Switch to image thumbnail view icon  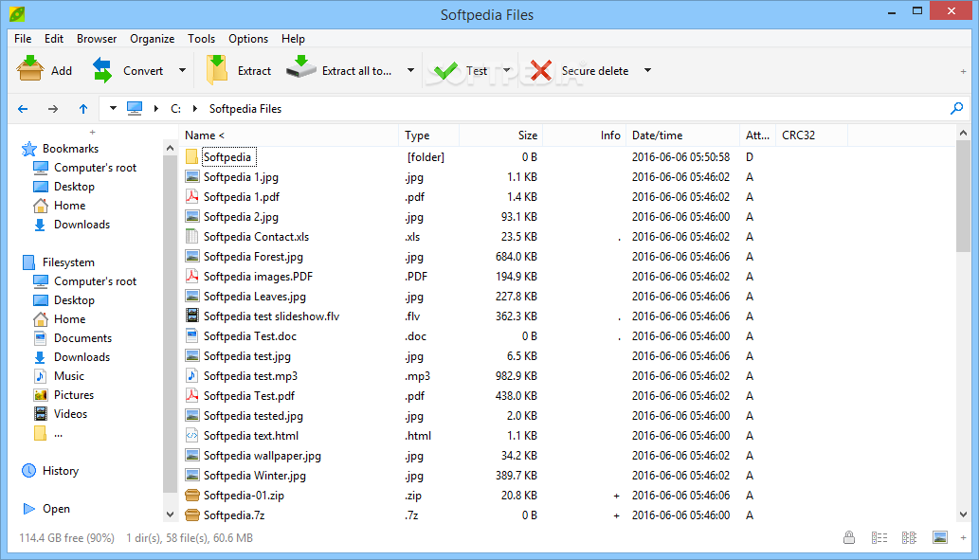939,537
